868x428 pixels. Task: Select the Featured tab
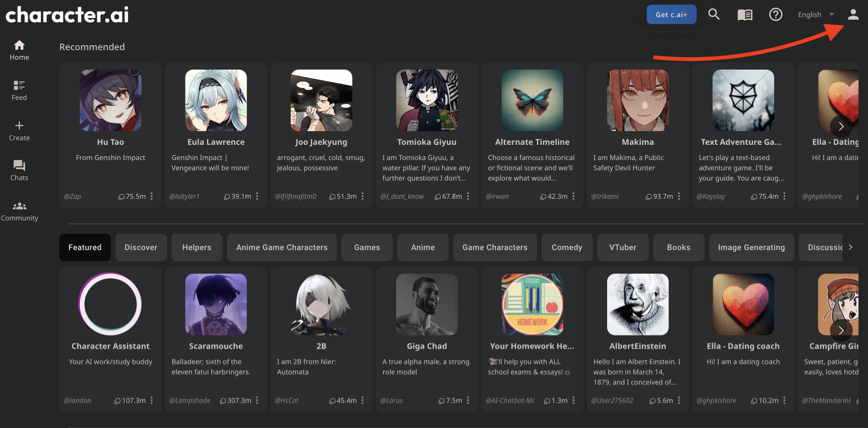[x=85, y=247]
